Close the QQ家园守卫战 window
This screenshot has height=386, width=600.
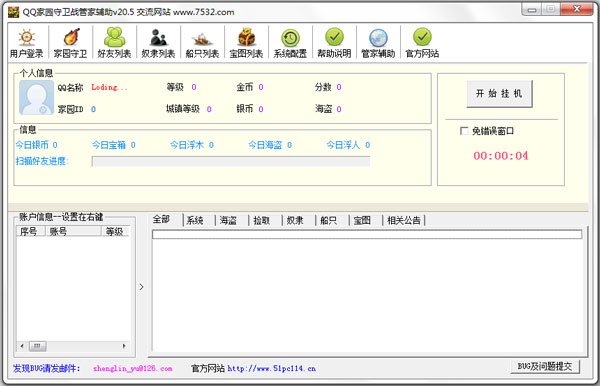tap(577, 9)
